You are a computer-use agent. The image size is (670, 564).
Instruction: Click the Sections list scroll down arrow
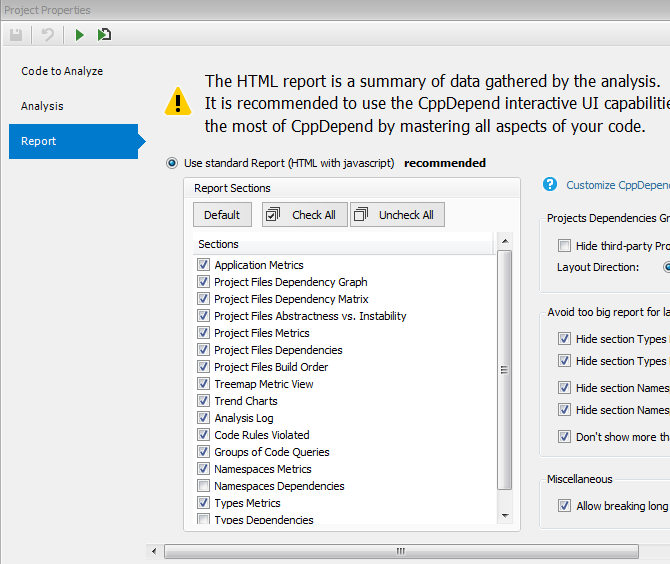point(505,516)
